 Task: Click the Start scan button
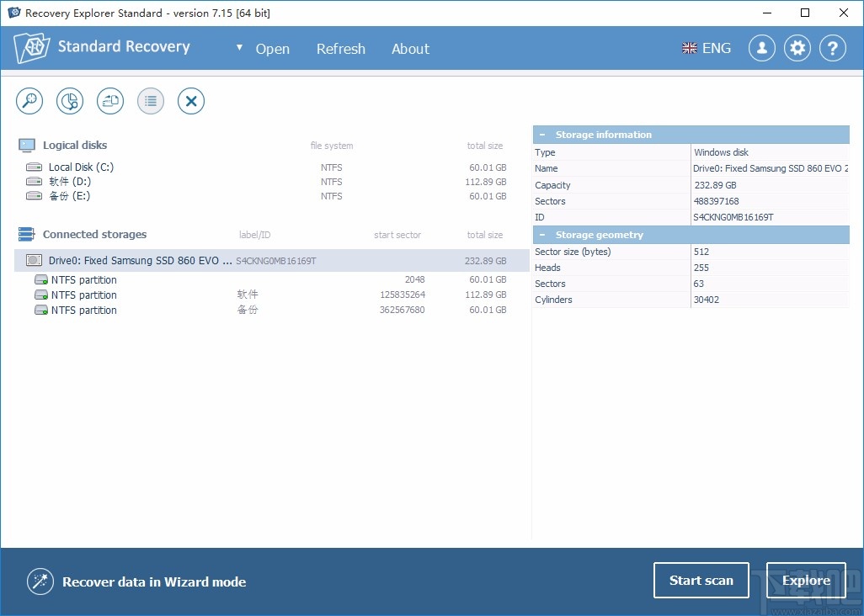click(701, 580)
